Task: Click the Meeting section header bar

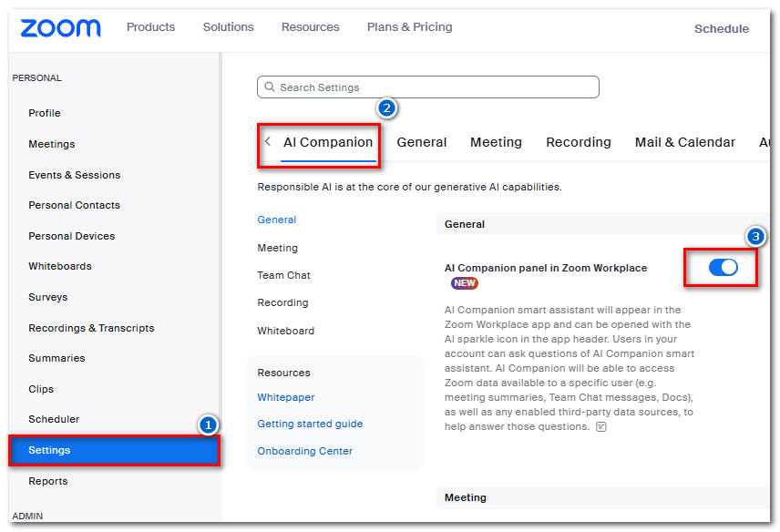Action: pos(602,497)
